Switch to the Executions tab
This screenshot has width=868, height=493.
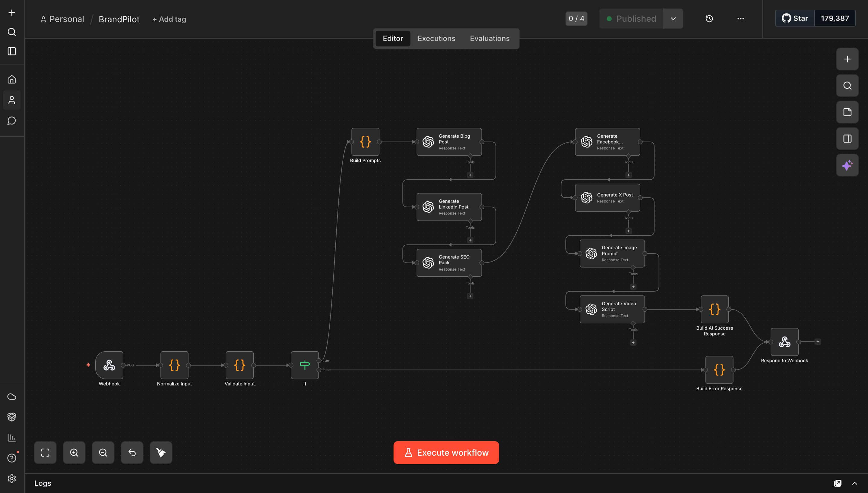coord(436,38)
